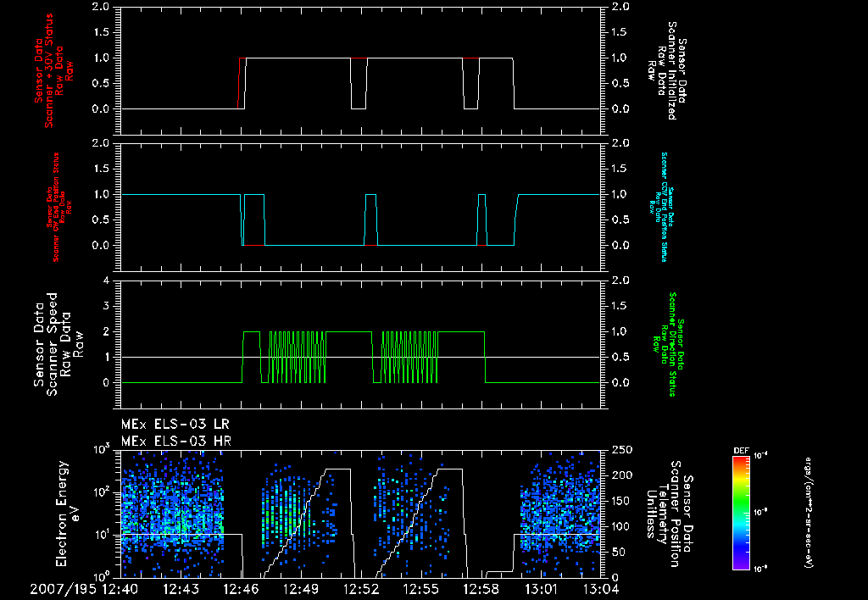Click the 250 tick on Scanner Position axis
This screenshot has height=600, width=868.
click(623, 450)
